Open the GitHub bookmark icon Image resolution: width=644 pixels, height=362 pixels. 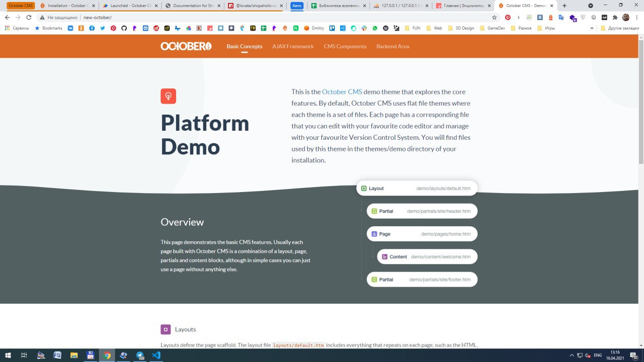(x=124, y=28)
